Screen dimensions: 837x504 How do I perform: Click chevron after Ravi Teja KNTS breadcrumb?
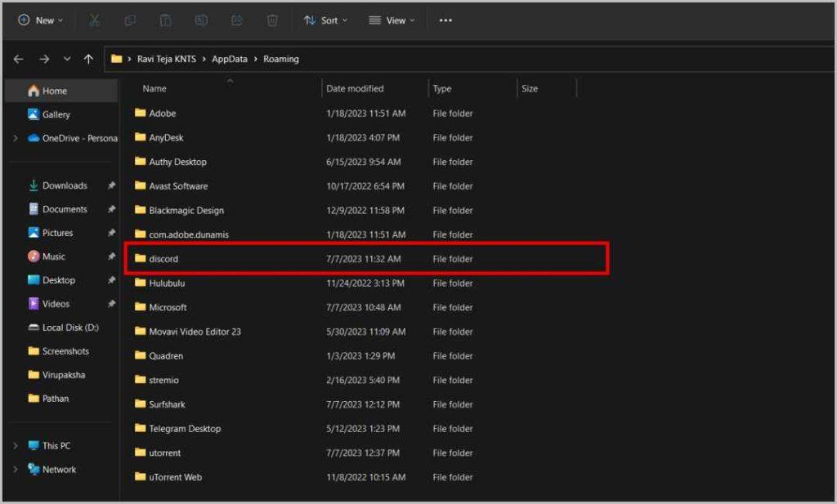pos(204,59)
